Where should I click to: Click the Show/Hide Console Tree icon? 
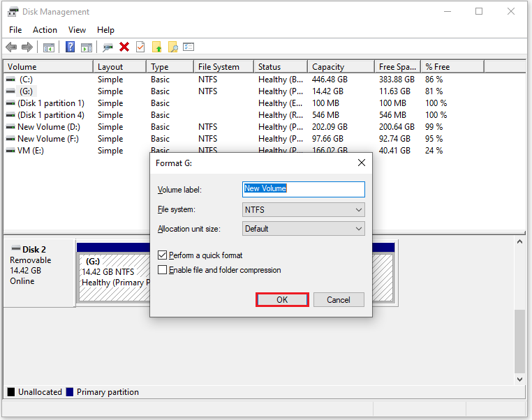coord(48,47)
